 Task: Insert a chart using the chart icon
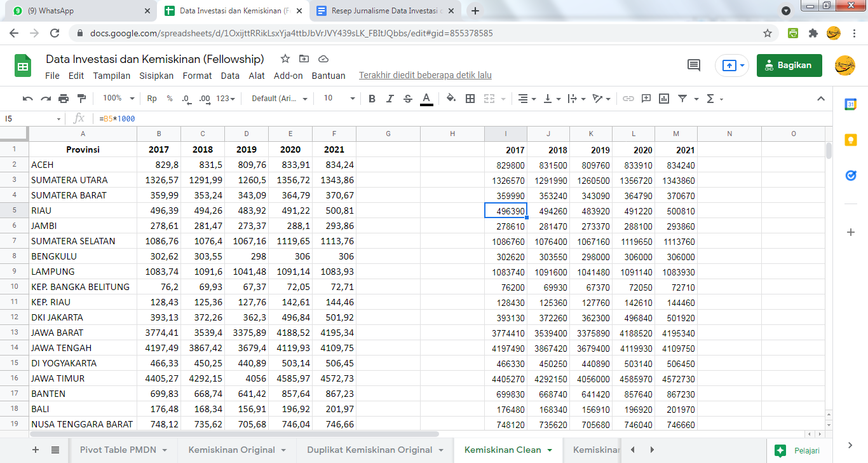click(x=664, y=99)
